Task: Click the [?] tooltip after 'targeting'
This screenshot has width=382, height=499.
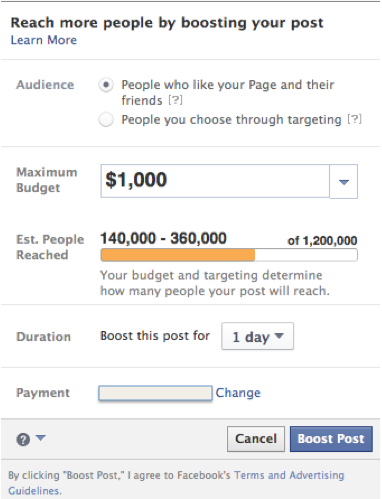Action: pos(354,119)
